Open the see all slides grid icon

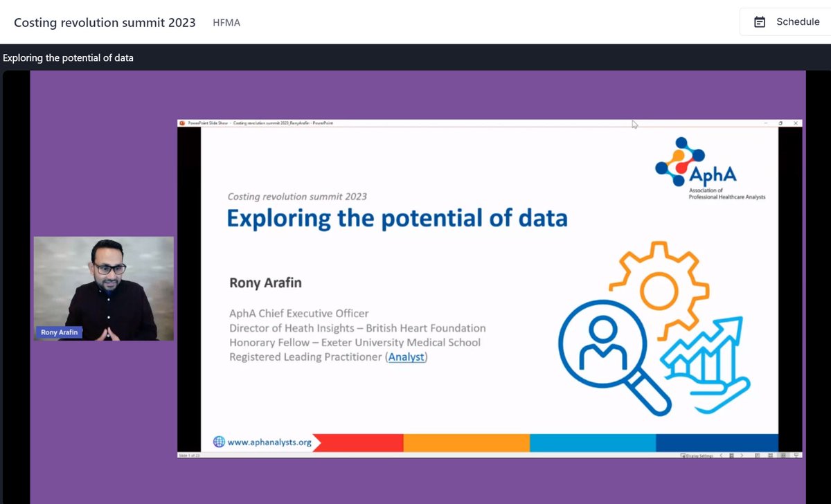click(731, 456)
